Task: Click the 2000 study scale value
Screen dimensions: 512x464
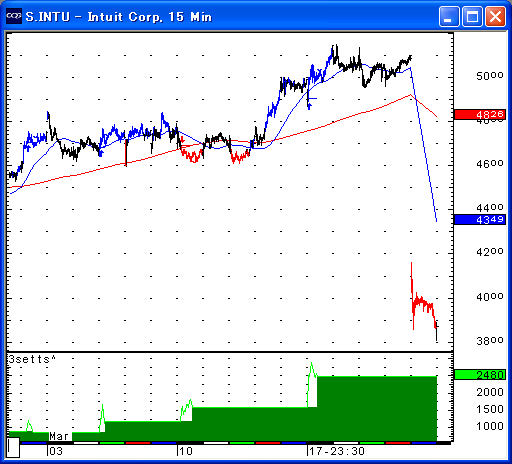Action: (x=489, y=392)
